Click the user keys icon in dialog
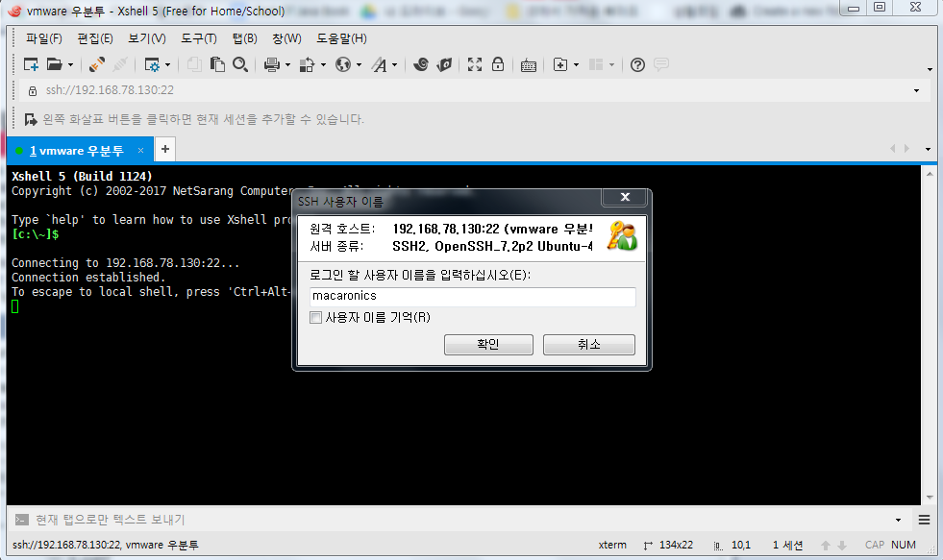This screenshot has width=943, height=560. (622, 236)
